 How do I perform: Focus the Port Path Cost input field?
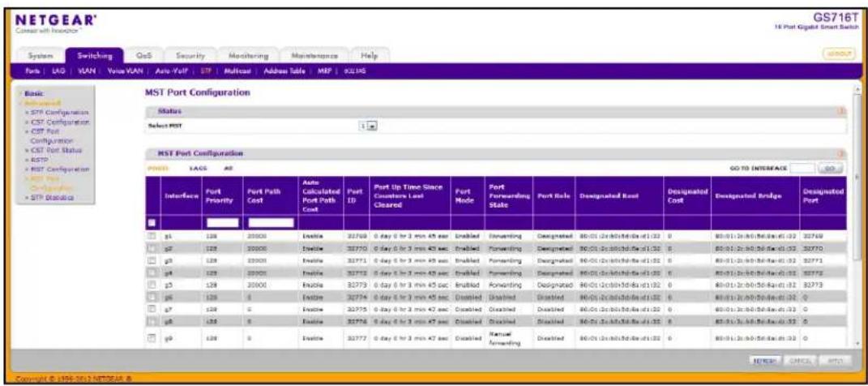(x=271, y=223)
